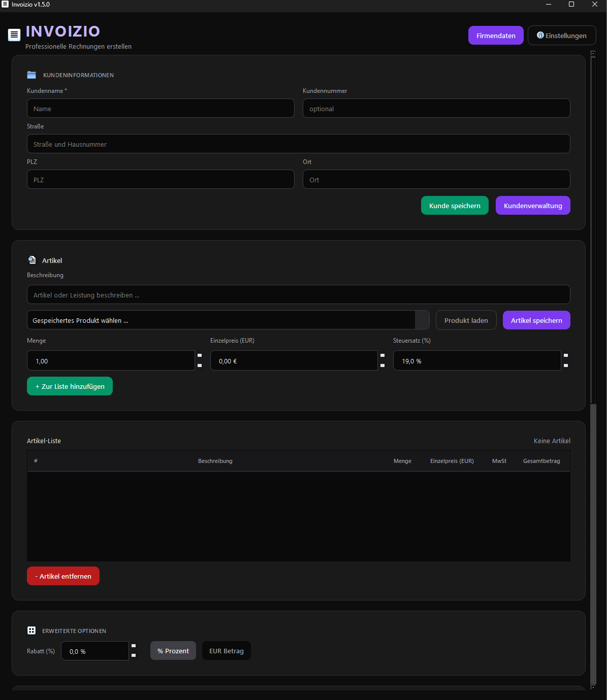Focus Straße und Hausnummer field
The image size is (607, 700).
tap(299, 144)
